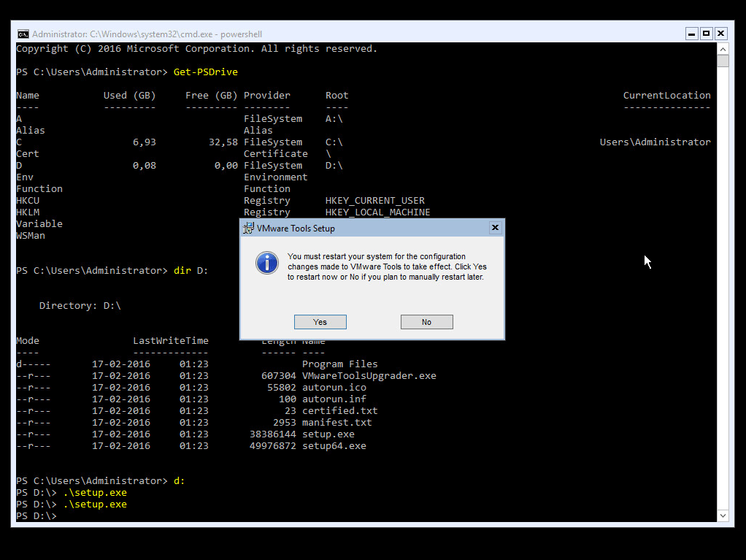Click the blue information icon in dialog

(x=267, y=263)
